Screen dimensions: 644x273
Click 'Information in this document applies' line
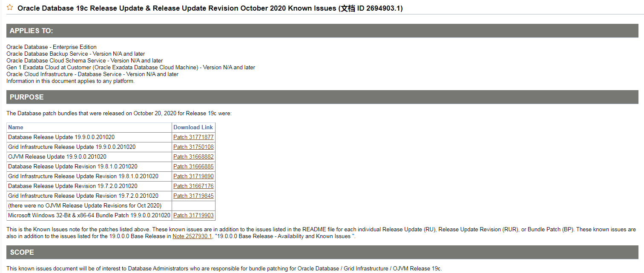pyautogui.click(x=70, y=81)
